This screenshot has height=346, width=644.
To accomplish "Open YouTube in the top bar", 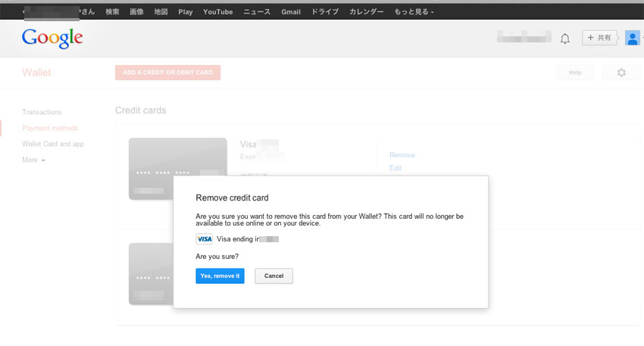I will [x=217, y=12].
